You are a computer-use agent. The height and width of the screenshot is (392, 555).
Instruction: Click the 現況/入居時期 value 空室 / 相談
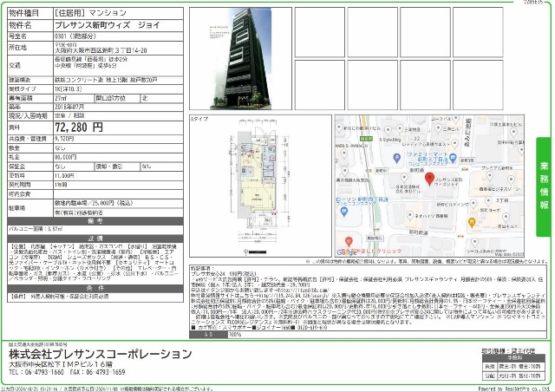click(x=69, y=116)
